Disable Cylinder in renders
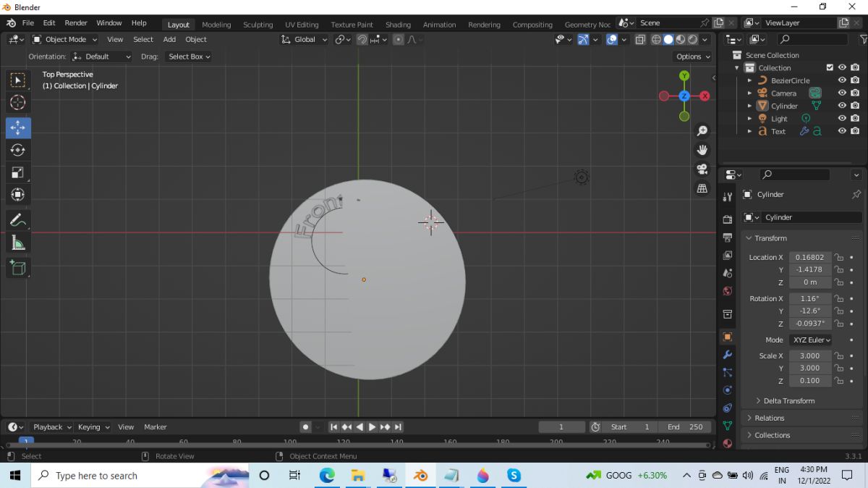Viewport: 868px width, 488px height. (855, 106)
